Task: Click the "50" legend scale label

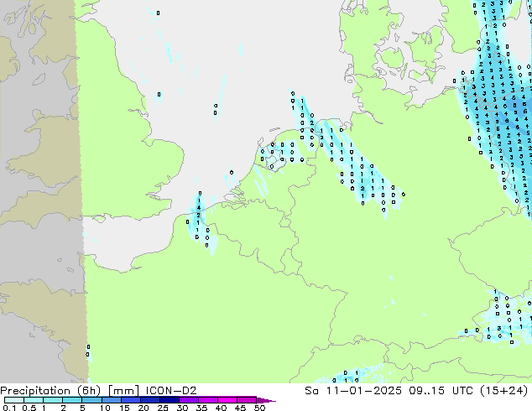Action: click(x=259, y=408)
